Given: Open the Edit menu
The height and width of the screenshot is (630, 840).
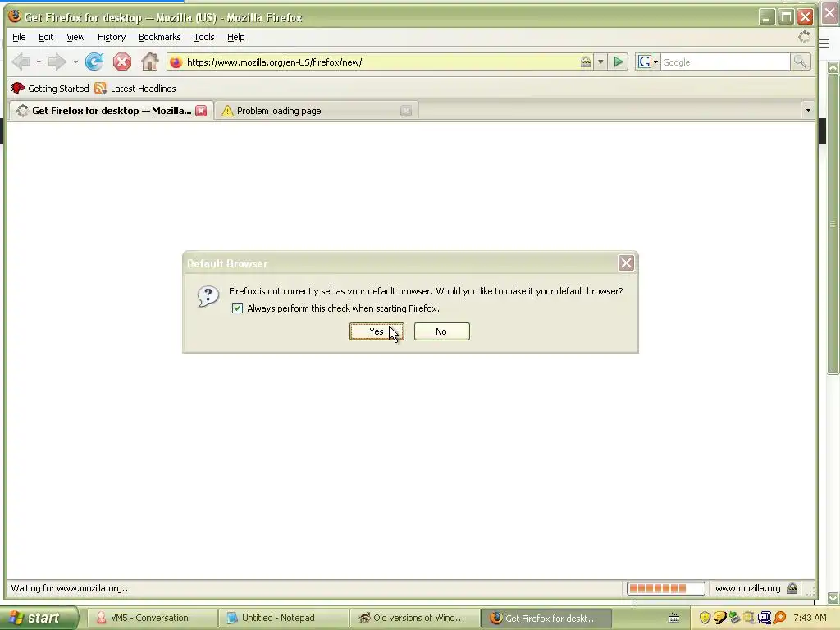Looking at the screenshot, I should [46, 37].
